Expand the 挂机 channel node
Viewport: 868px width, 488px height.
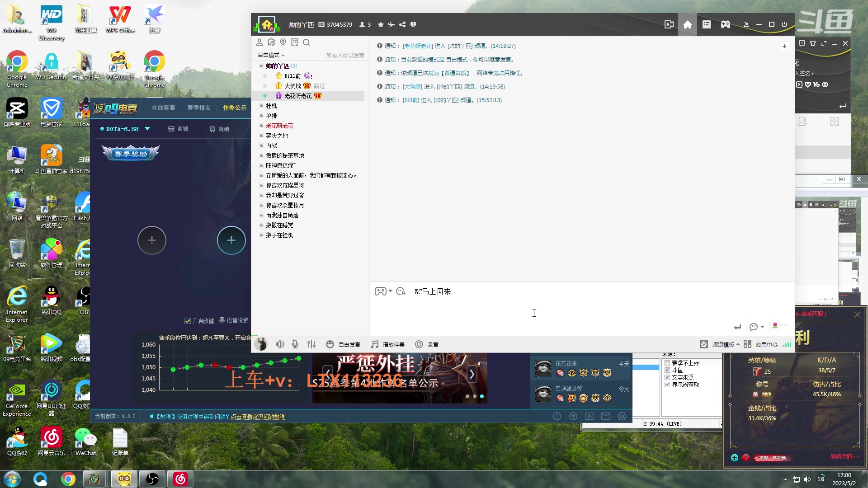261,106
